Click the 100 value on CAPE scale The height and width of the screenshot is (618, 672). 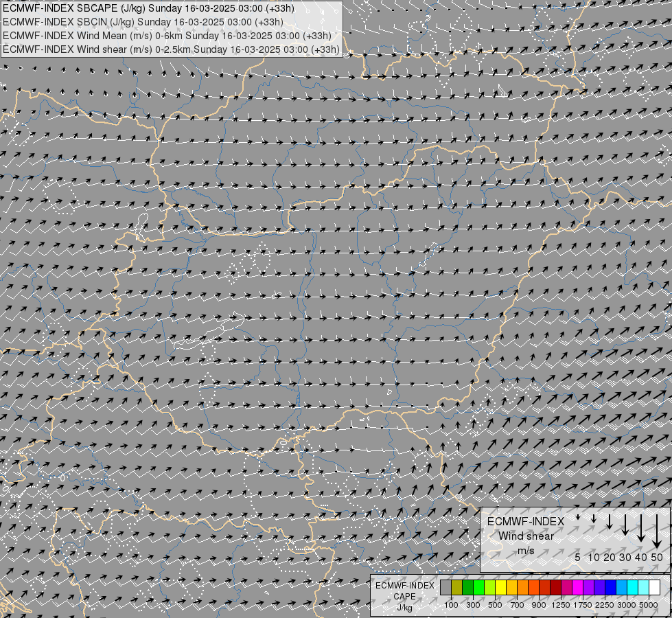coord(451,605)
